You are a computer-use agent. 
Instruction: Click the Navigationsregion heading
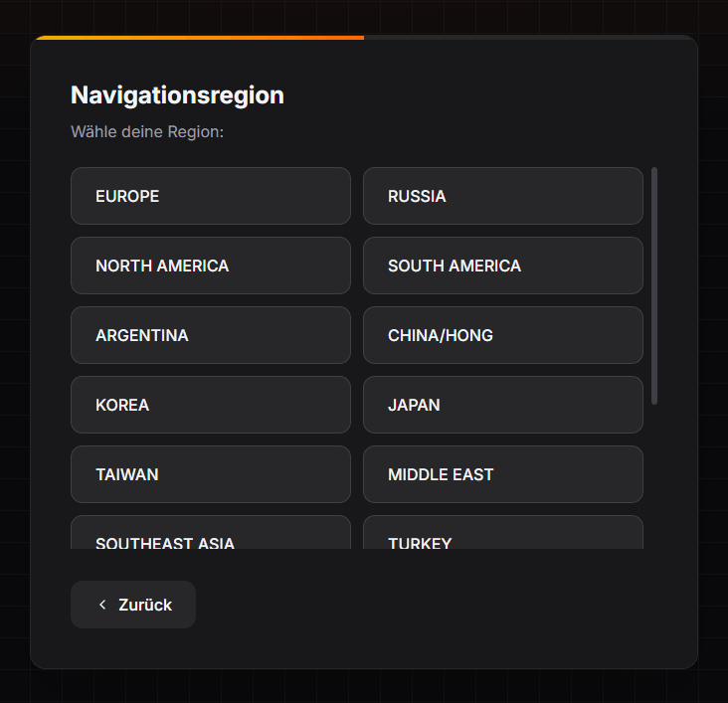[177, 95]
